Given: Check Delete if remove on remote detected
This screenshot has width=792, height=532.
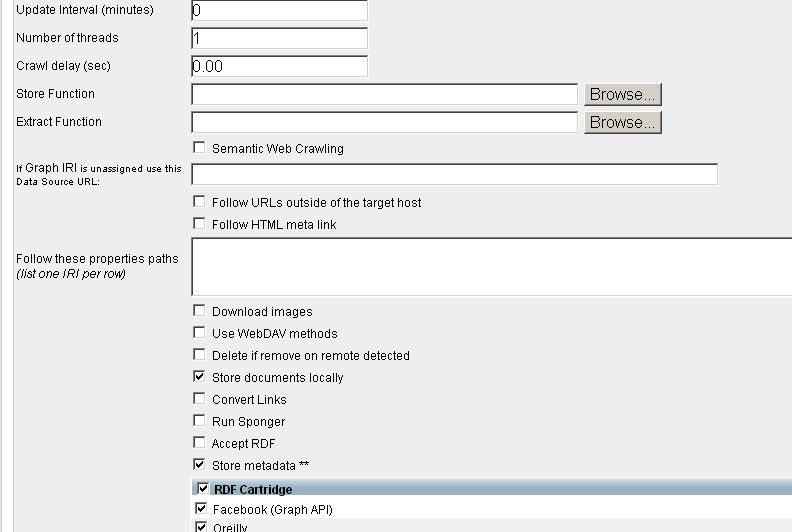Looking at the screenshot, I should click(x=200, y=355).
